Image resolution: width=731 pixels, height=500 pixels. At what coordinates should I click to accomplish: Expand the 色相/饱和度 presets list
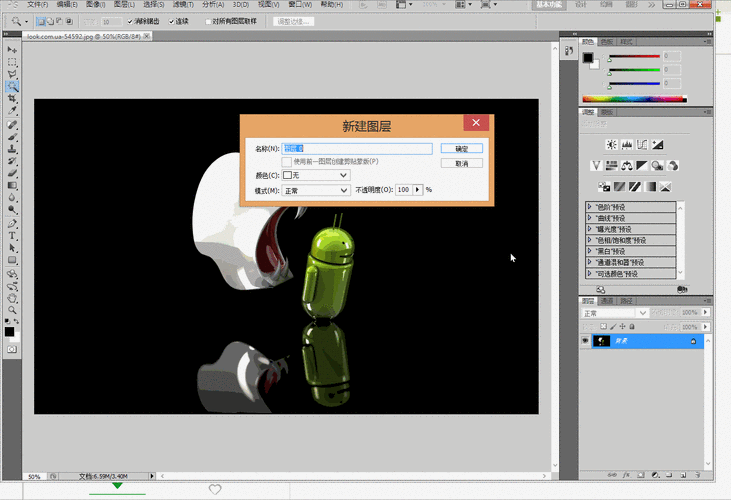(589, 240)
